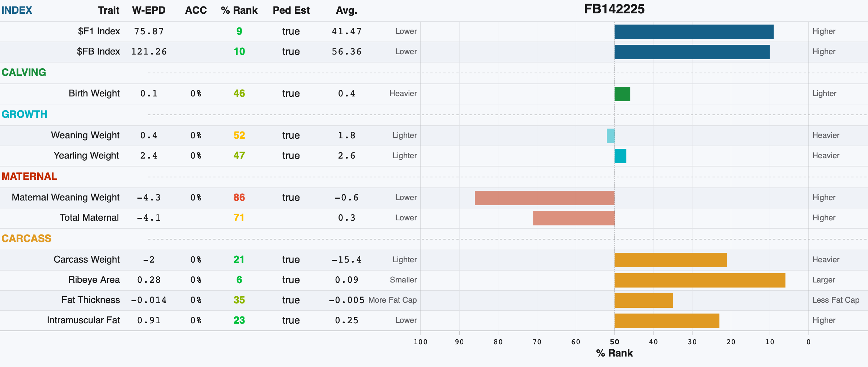Click the % Rank column header

[x=239, y=10]
